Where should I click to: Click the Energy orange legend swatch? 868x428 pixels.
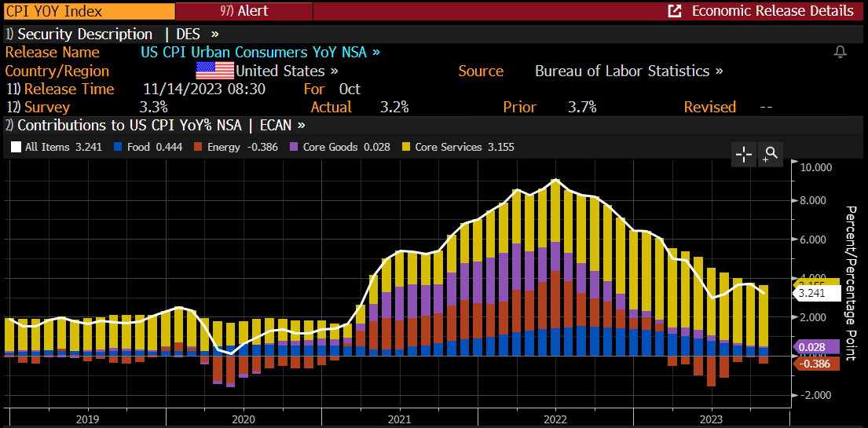pos(198,148)
